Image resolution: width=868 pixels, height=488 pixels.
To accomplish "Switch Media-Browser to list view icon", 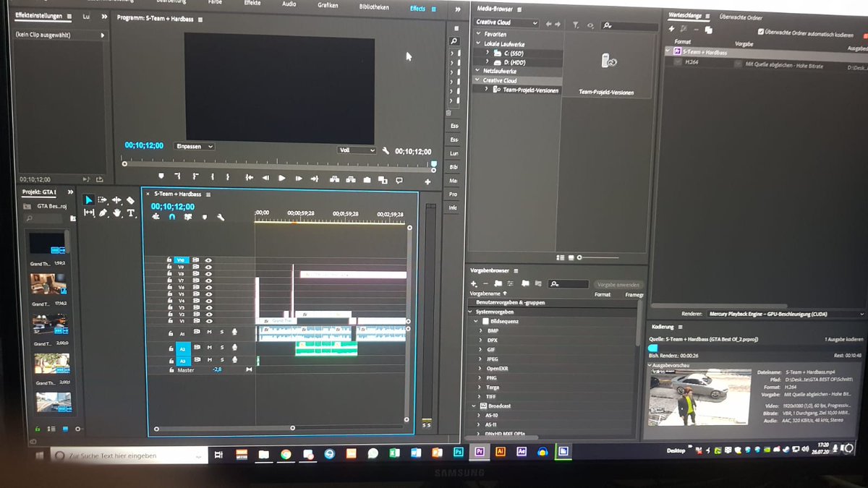I will coord(561,257).
